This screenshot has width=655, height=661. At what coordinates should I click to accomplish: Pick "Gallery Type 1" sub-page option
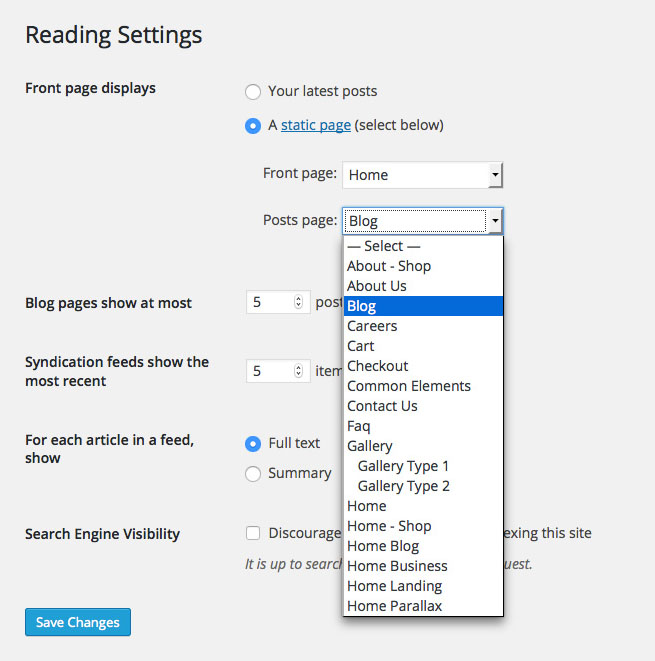click(423, 466)
